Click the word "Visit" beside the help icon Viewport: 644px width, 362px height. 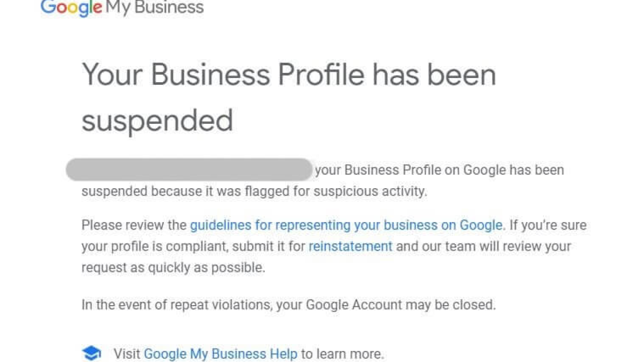pos(127,354)
